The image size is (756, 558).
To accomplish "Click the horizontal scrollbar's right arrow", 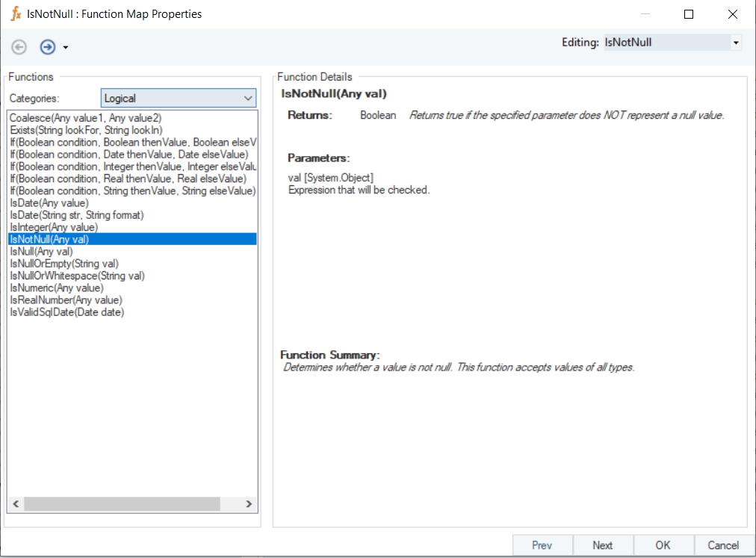I will tap(250, 504).
